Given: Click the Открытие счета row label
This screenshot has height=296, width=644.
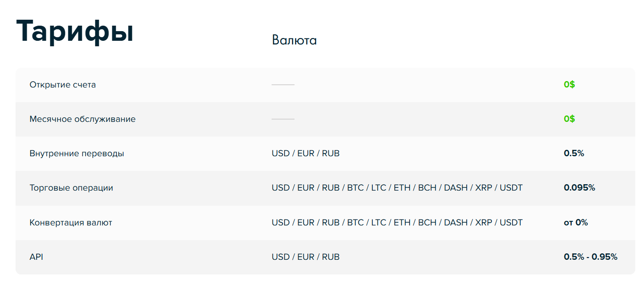Looking at the screenshot, I should (x=63, y=85).
